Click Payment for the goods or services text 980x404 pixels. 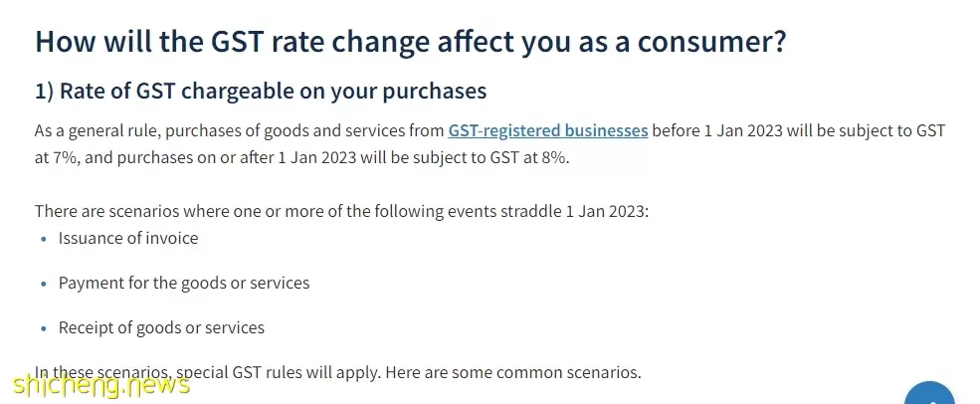184,284
